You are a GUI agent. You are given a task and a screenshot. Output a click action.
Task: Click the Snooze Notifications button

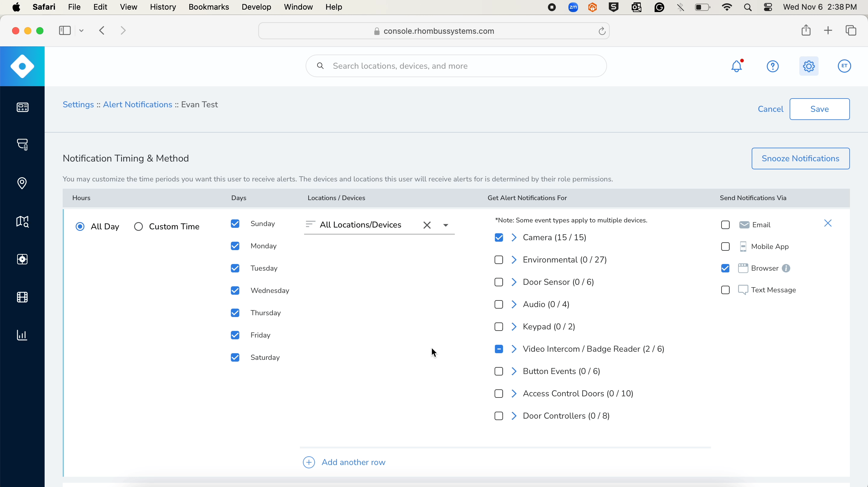pyautogui.click(x=800, y=159)
